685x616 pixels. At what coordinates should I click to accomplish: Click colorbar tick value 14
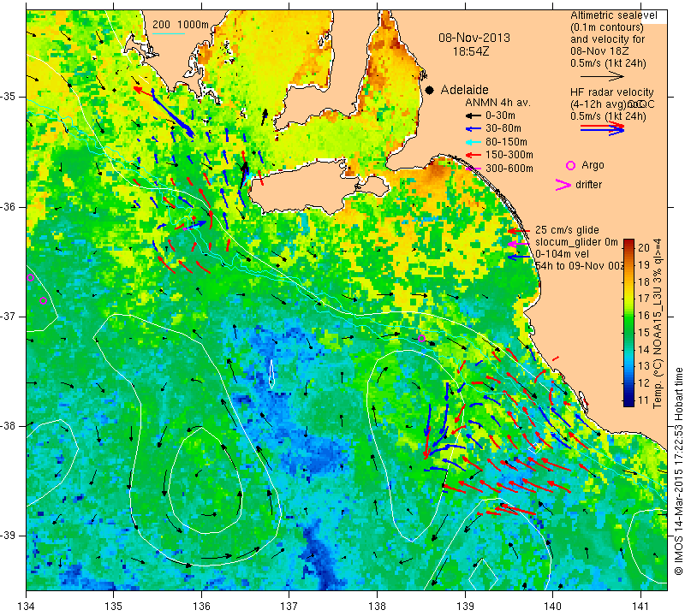click(644, 349)
